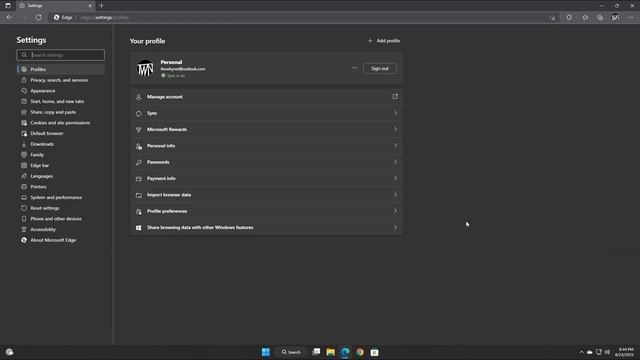Click Add profile
Image resolution: width=640 pixels, height=360 pixels.
[384, 41]
